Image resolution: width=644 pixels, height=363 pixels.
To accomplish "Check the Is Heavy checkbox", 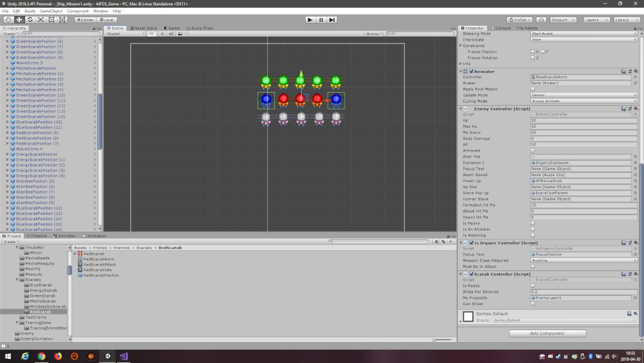I will tap(532, 223).
